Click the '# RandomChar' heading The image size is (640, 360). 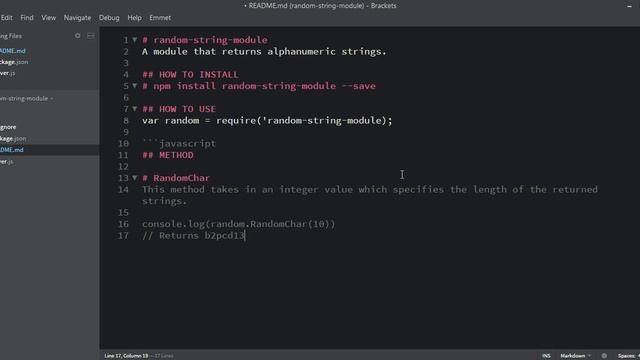point(176,178)
